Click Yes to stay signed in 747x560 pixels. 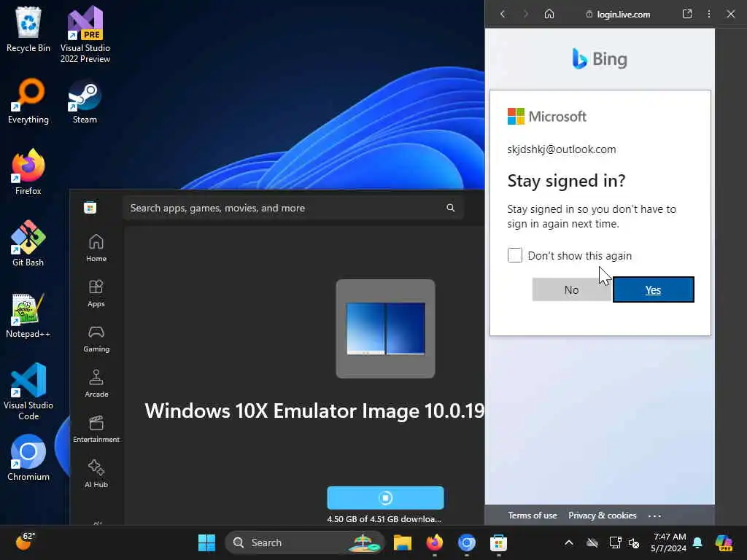pyautogui.click(x=653, y=289)
